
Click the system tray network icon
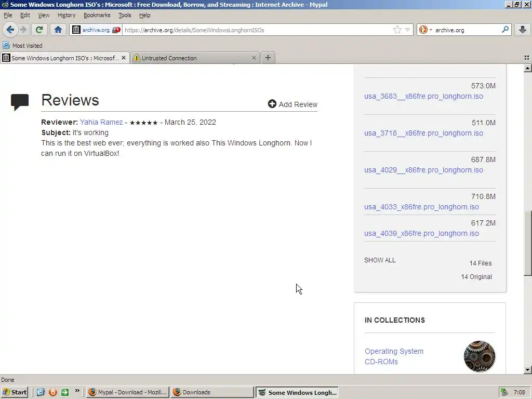point(504,392)
